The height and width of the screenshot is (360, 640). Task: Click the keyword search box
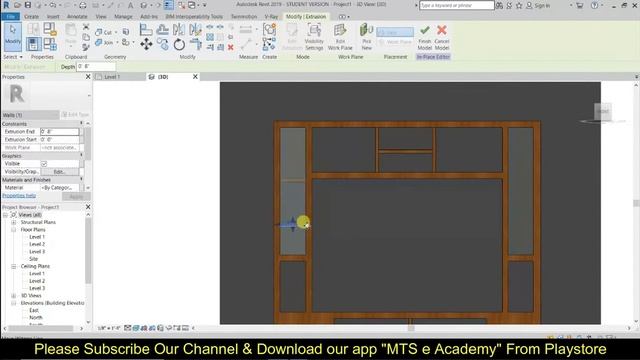click(457, 5)
